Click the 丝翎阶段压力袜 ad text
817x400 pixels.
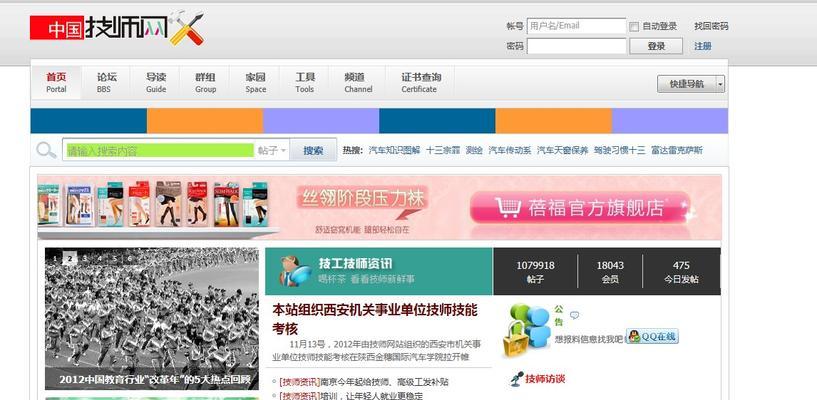(x=362, y=198)
